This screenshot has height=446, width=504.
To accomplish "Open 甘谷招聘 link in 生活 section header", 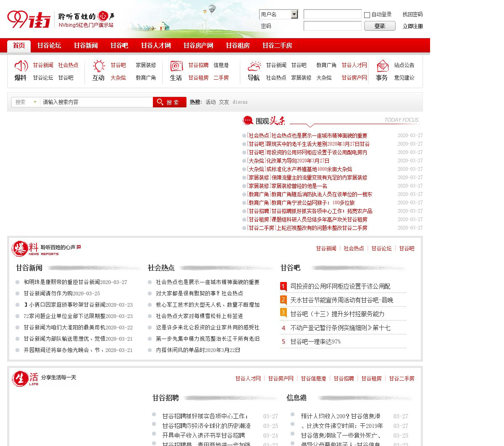I will click(x=344, y=378).
